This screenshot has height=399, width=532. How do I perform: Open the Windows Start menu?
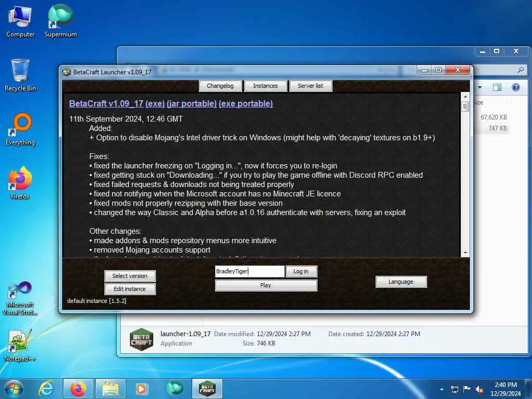[14, 389]
